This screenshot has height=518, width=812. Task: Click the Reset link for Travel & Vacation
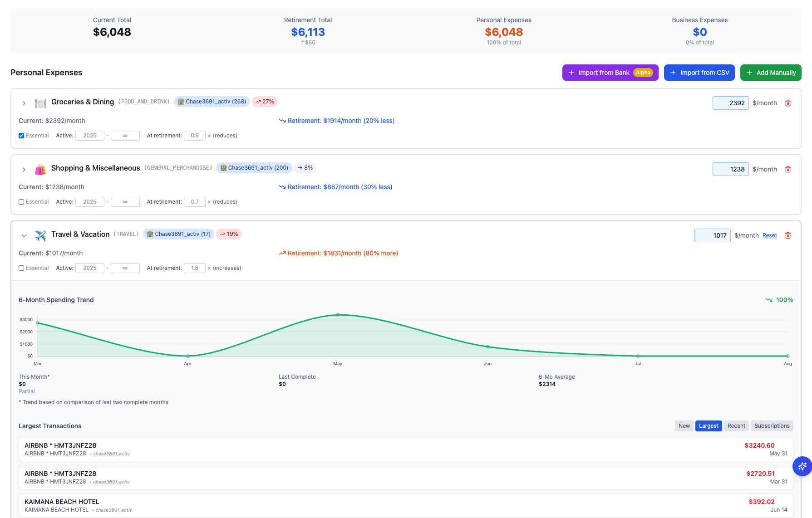click(x=769, y=235)
